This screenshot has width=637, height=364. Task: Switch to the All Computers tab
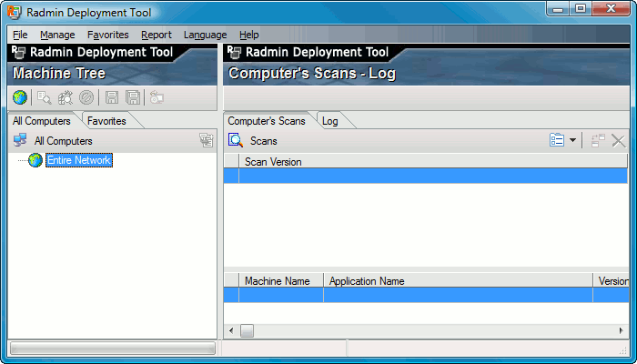point(42,121)
